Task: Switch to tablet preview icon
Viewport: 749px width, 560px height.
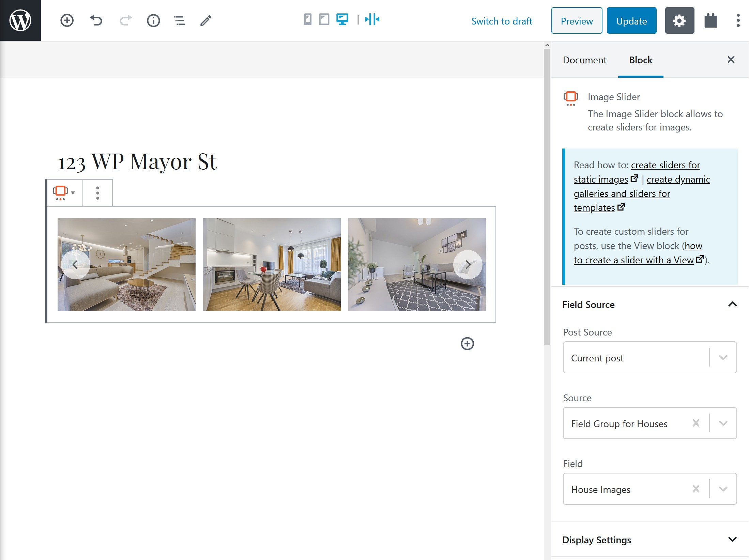Action: point(324,19)
